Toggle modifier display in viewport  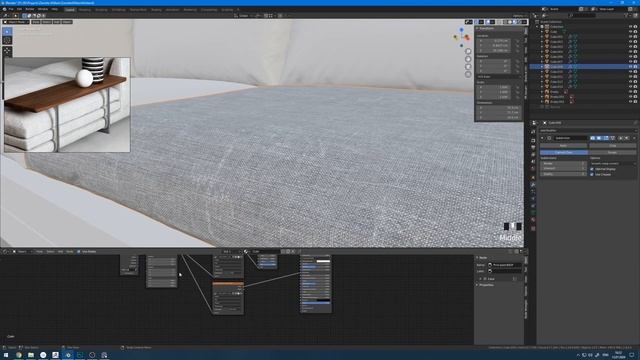599,138
